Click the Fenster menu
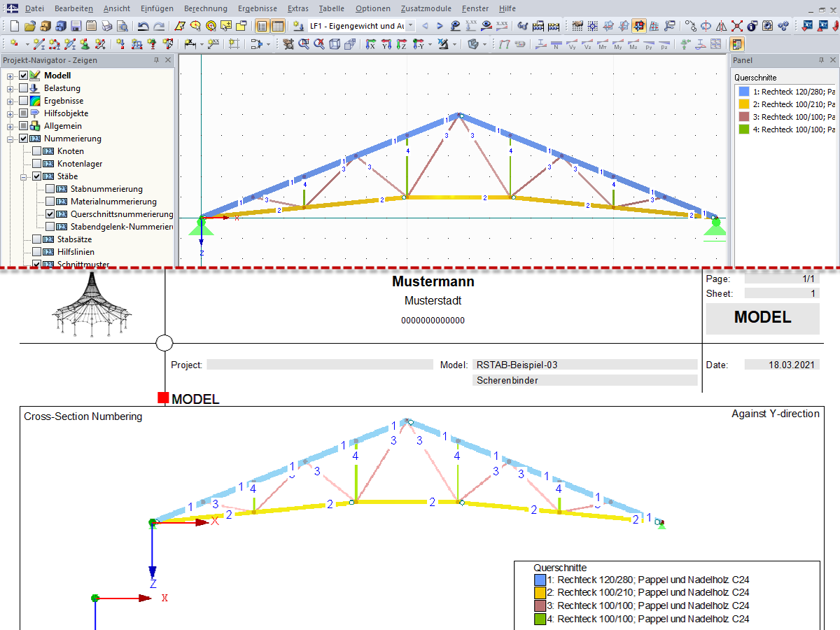This screenshot has height=630, width=840. click(475, 8)
